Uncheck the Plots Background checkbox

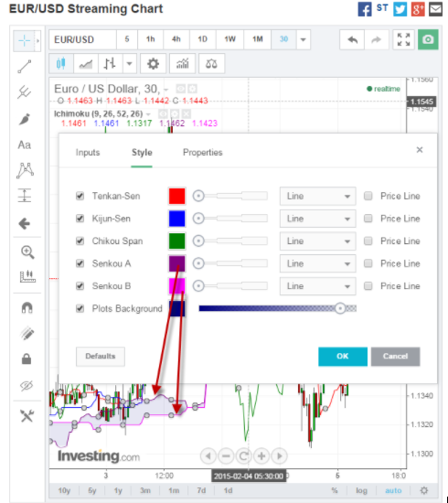(x=80, y=308)
